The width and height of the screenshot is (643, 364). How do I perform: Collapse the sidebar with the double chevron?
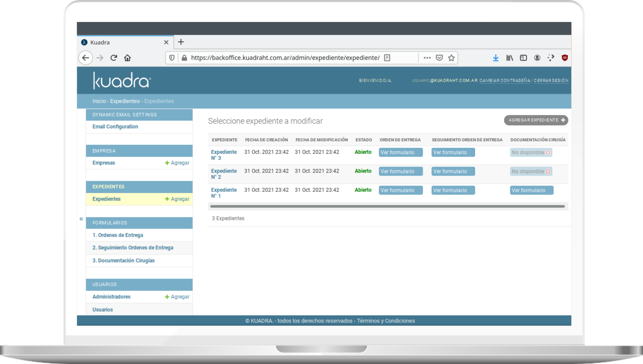(81, 219)
